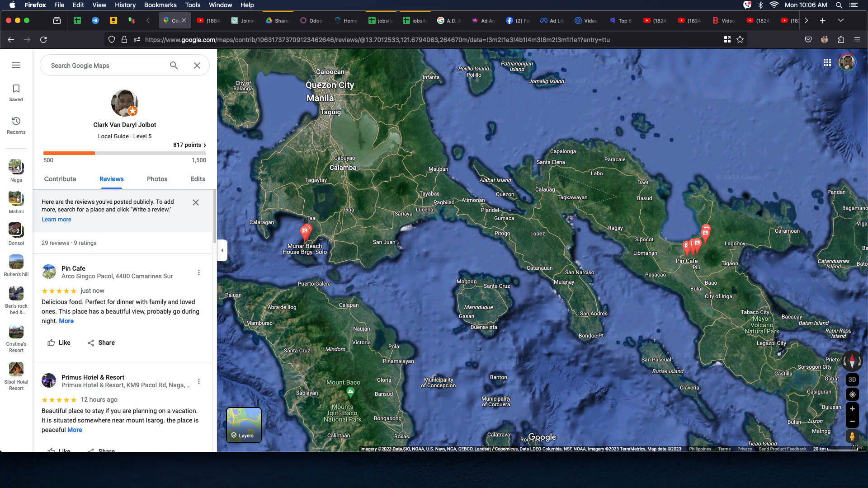Dismiss the reviews info banner
This screenshot has width=868, height=488.
pyautogui.click(x=196, y=202)
